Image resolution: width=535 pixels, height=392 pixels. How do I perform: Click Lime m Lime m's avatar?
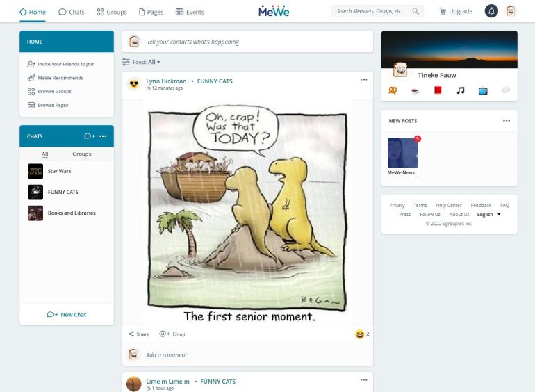(x=133, y=384)
